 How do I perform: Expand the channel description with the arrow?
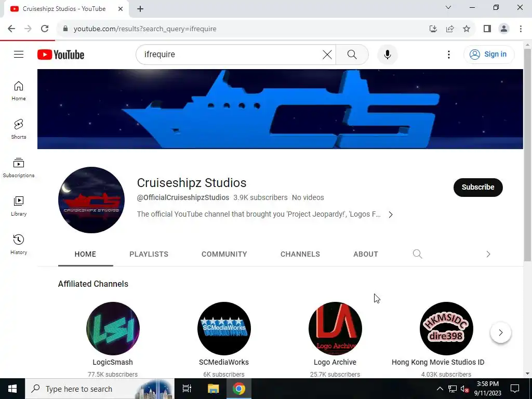coord(391,215)
